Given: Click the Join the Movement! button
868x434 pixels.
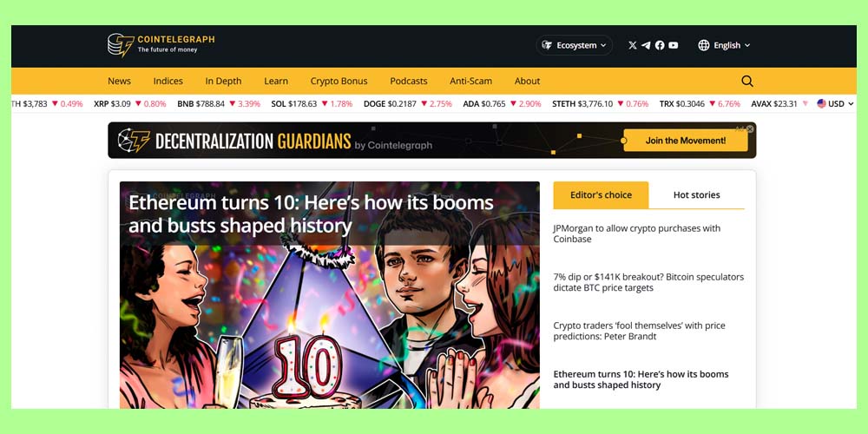Looking at the screenshot, I should [686, 141].
